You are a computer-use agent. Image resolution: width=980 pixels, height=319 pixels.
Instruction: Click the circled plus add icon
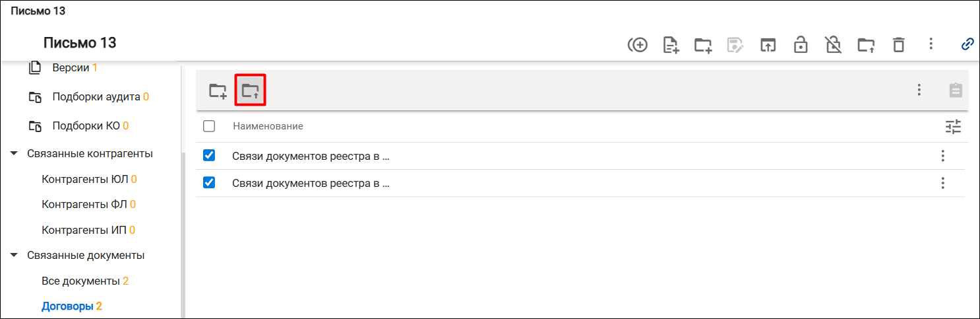(637, 45)
